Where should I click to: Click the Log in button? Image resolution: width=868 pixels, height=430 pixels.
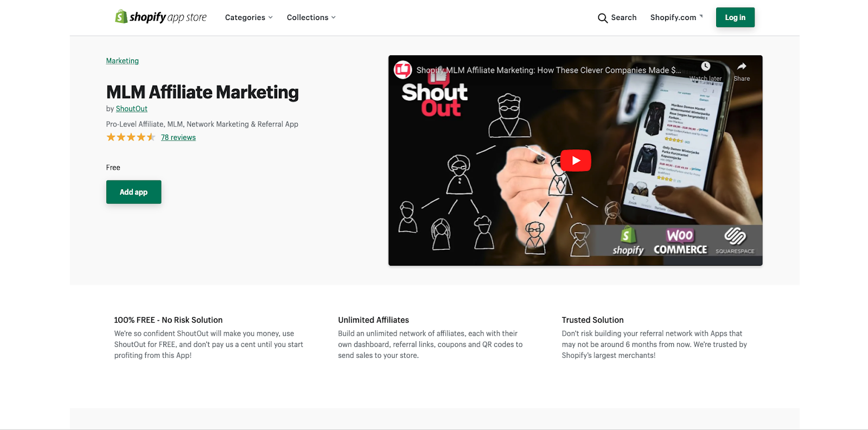coord(735,17)
